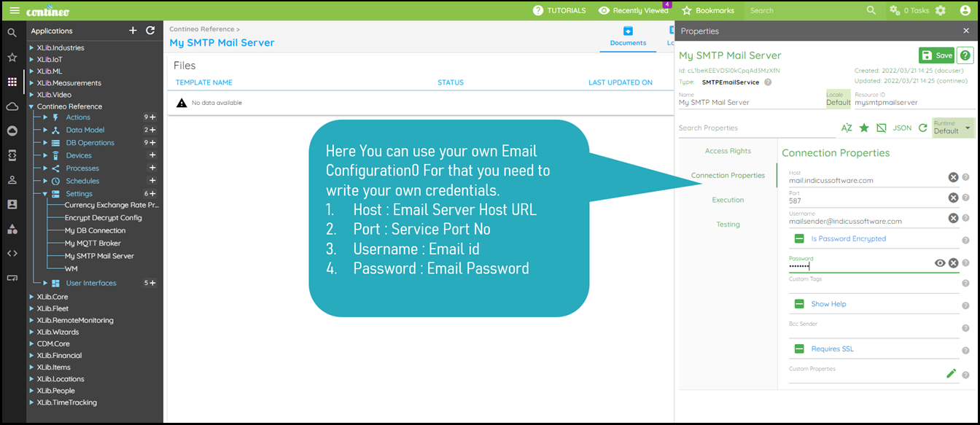
Task: Focus the top bar Search box
Action: pos(804,10)
